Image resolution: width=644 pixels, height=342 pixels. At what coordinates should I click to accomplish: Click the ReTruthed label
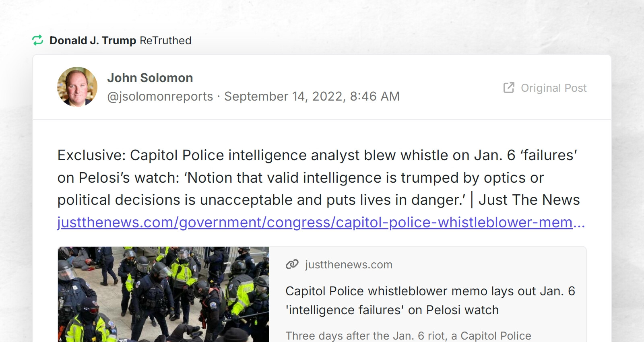pos(165,40)
